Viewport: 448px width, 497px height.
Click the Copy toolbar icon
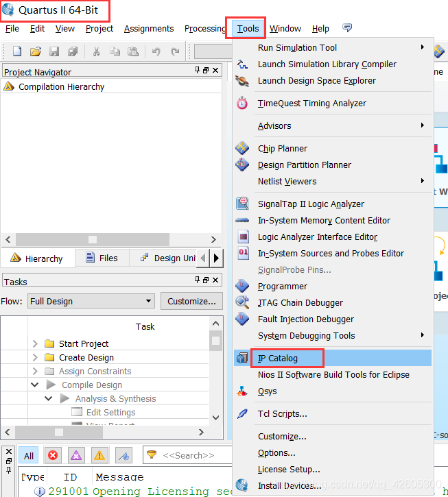[x=115, y=51]
